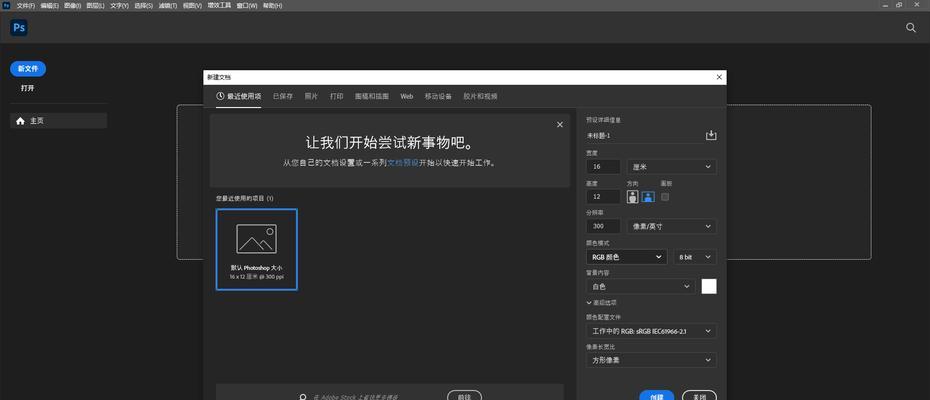930x400 pixels.
Task: Open the search magnifier icon at top right
Action: [x=911, y=27]
